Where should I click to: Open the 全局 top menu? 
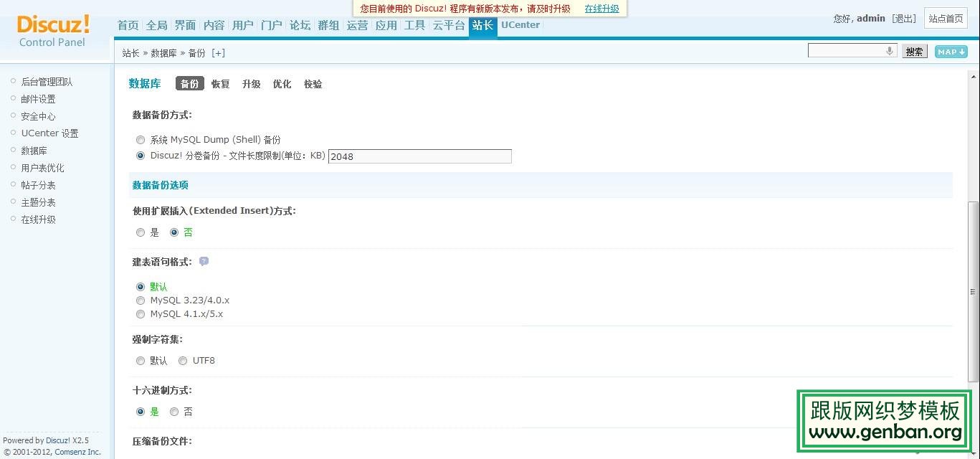point(157,25)
